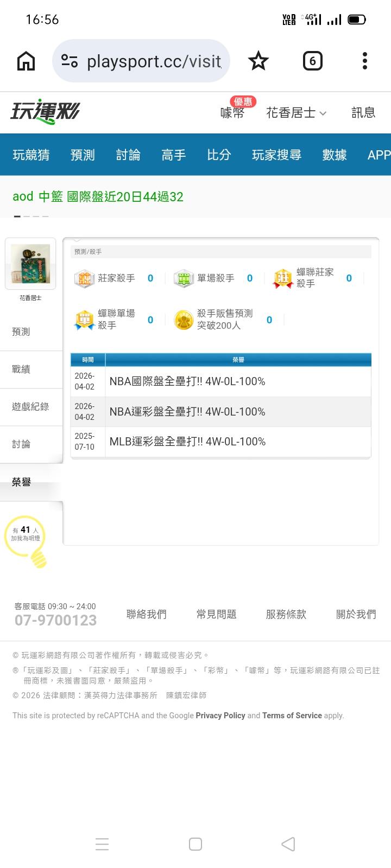Open site info icon in address bar

(x=70, y=61)
